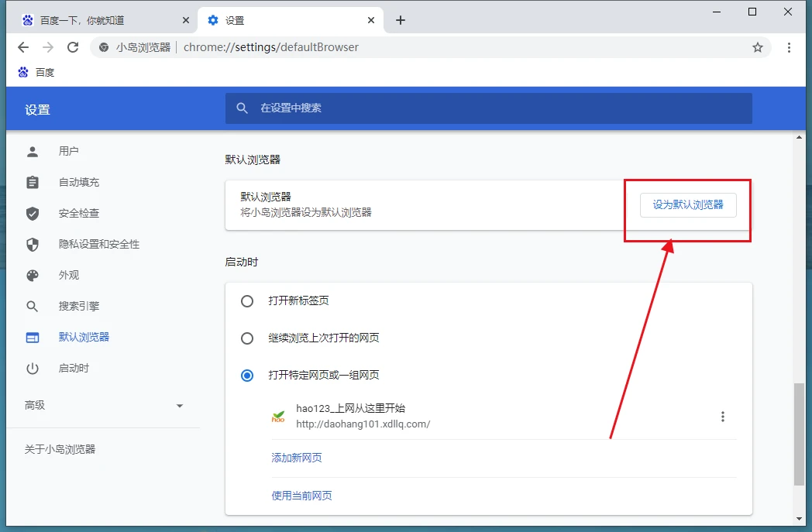
Task: Maximize the browser window
Action: (752, 12)
